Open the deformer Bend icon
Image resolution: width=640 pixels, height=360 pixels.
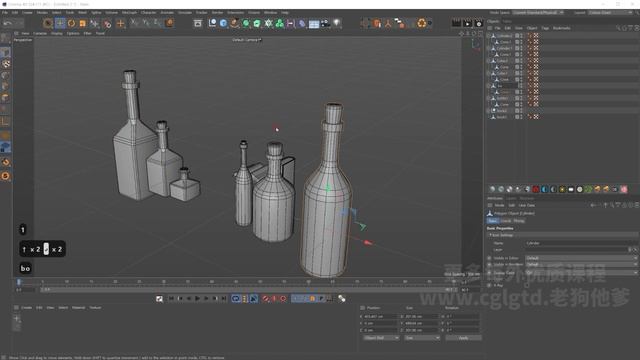tap(302, 23)
